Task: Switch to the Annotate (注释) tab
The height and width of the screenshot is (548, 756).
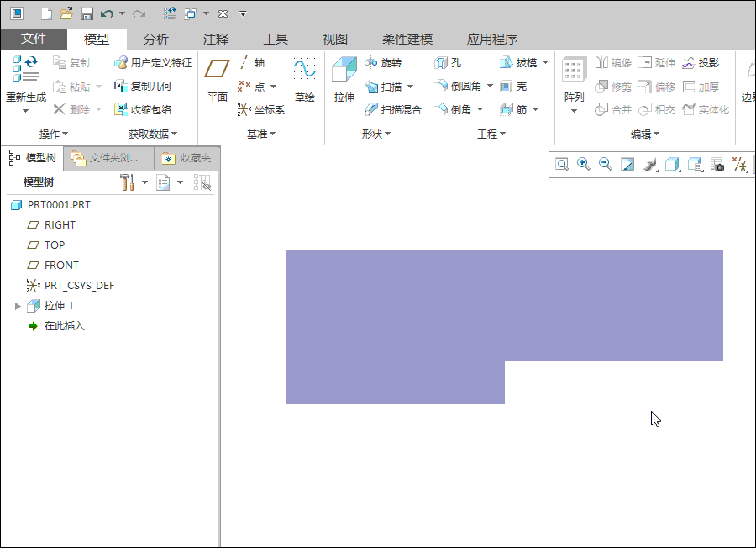Action: pos(216,39)
